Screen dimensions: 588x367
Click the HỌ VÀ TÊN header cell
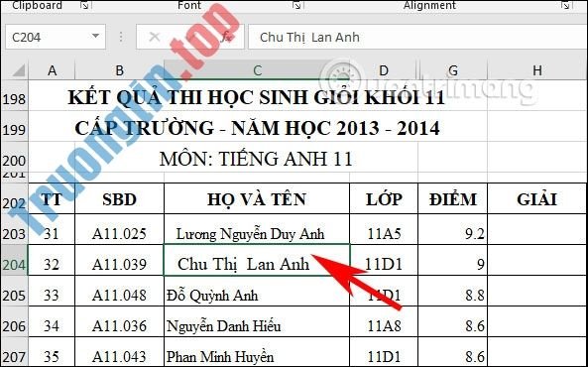(257, 199)
